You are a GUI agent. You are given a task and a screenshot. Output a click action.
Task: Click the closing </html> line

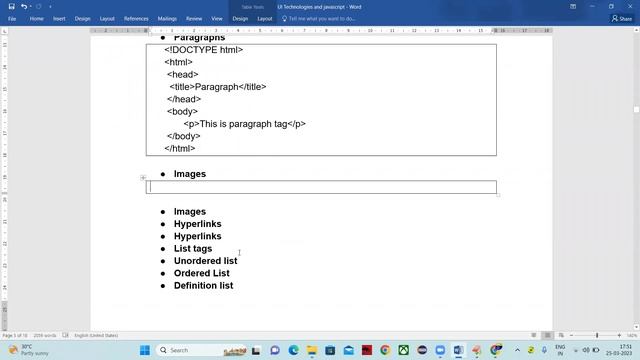coord(180,149)
